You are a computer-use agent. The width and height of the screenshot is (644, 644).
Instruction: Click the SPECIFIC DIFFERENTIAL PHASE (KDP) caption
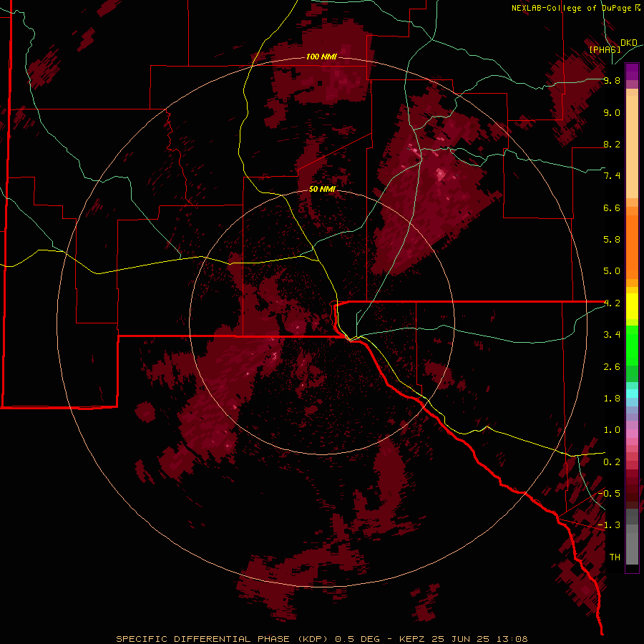coord(222,639)
